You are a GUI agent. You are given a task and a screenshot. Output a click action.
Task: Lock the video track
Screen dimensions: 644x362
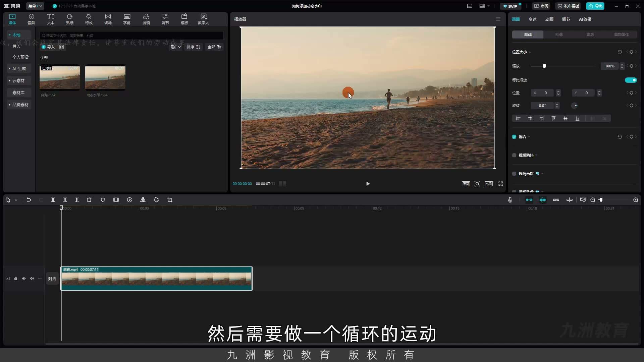[x=16, y=279]
